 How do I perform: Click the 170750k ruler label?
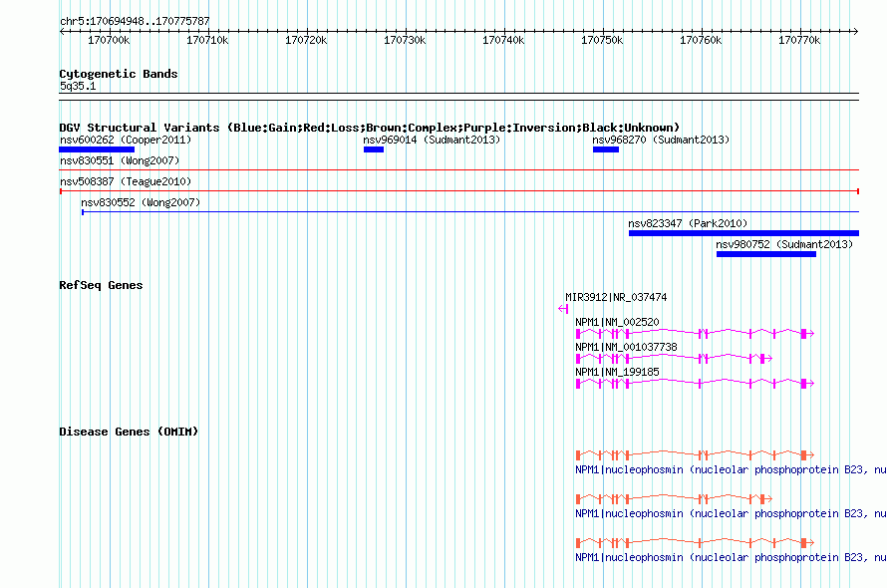(602, 40)
